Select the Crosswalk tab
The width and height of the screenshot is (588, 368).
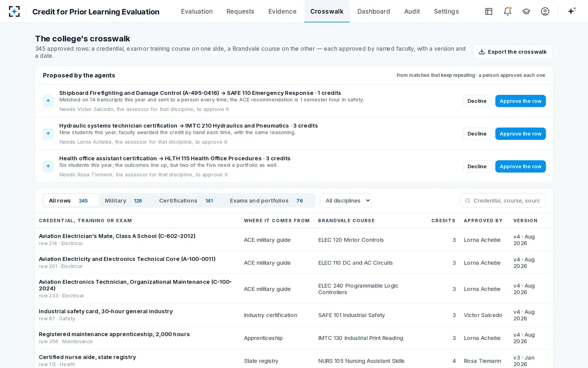327,11
